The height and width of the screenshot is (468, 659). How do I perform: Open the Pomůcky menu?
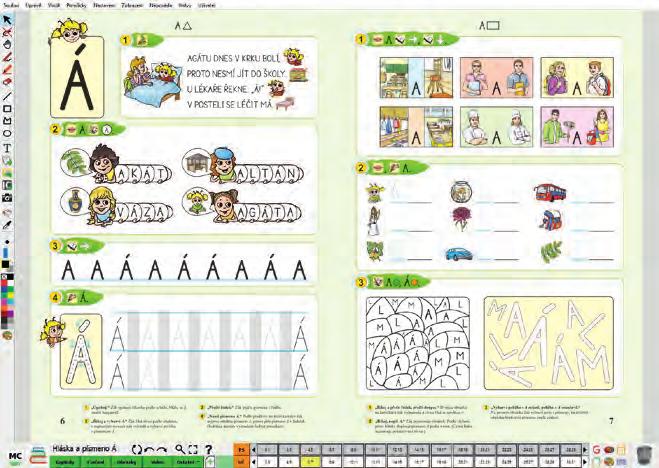click(x=76, y=5)
